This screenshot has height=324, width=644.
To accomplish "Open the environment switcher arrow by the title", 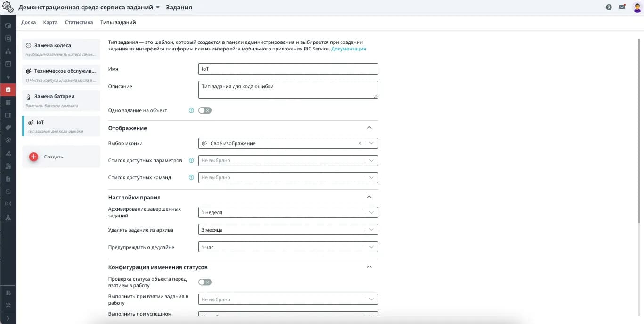I will point(158,8).
